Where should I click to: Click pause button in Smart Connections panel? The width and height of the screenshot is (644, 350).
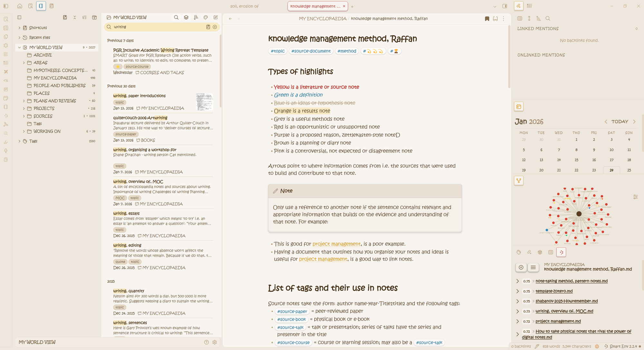[x=521, y=267]
